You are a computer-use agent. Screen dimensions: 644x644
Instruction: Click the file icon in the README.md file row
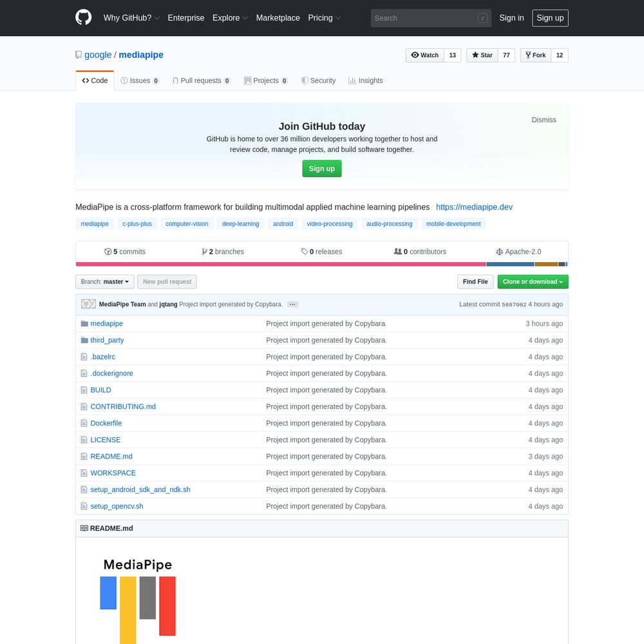[x=84, y=457]
